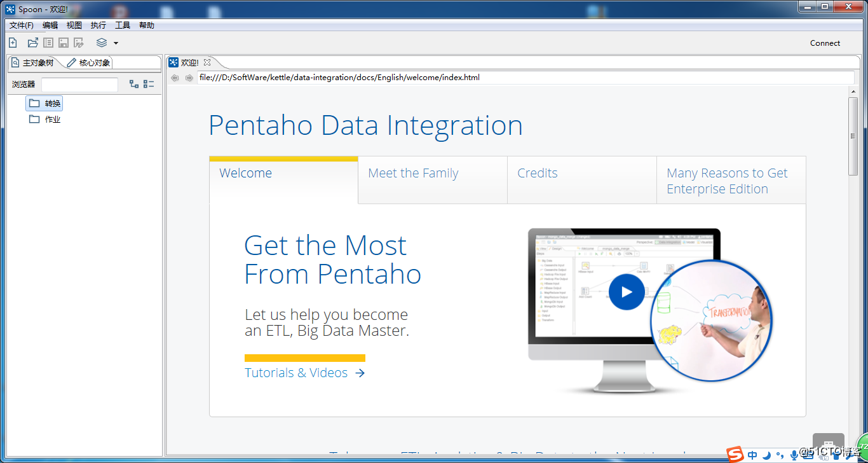The image size is (868, 463).
Task: Open a file using the folder icon
Action: [33, 43]
